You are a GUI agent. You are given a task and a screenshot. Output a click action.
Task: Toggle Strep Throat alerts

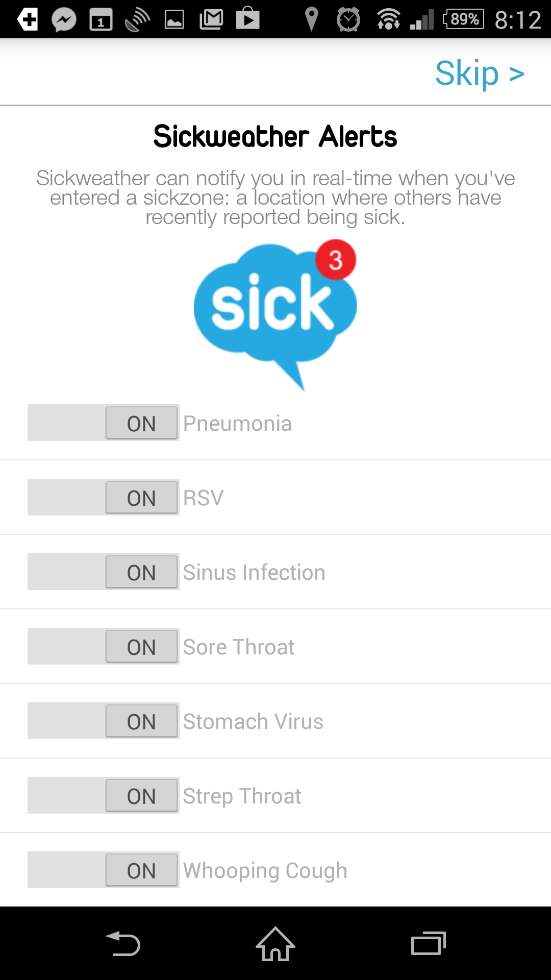pos(103,795)
